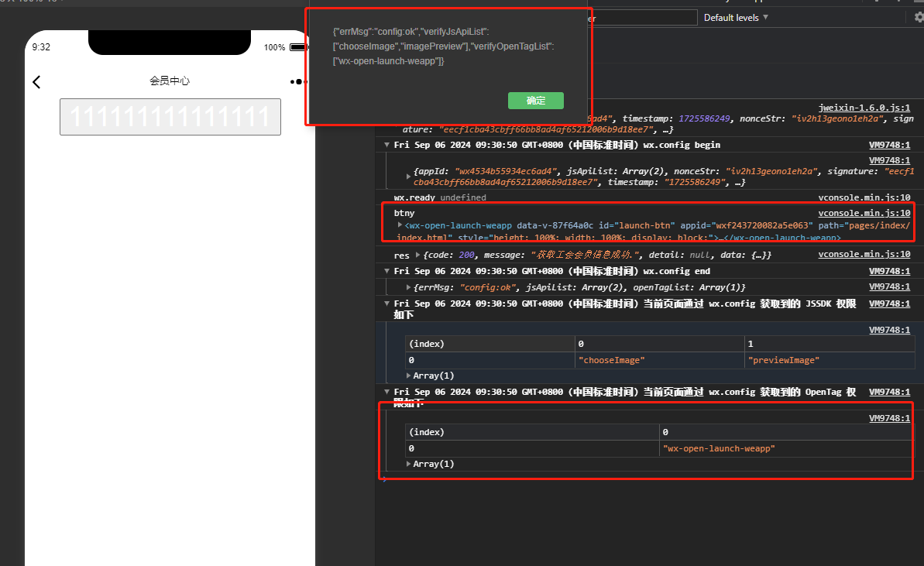Screen dimensions: 924x566
Task: Expand Array(1) below the wx-open-launch-weapp table
Action: pos(408,464)
